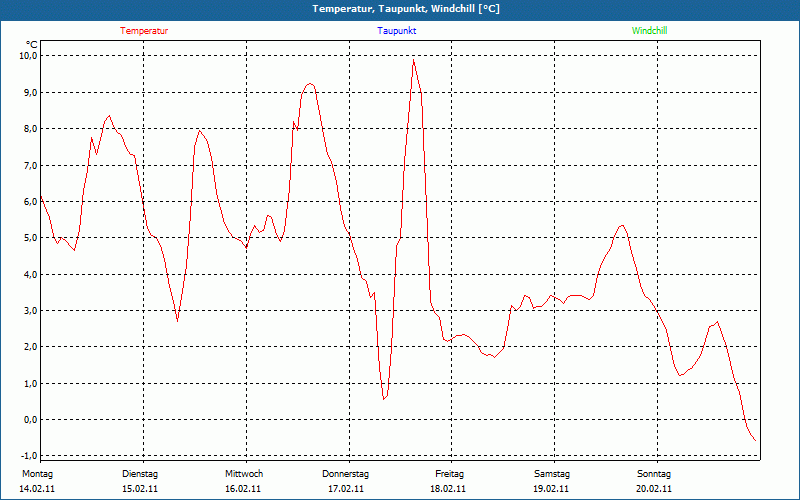Click the blue Taupunkt legend label
The width and height of the screenshot is (800, 500).
click(397, 31)
